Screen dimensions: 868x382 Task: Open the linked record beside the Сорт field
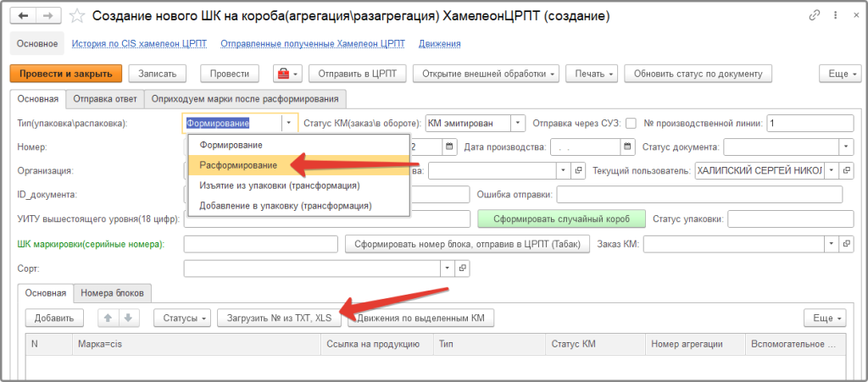(463, 268)
